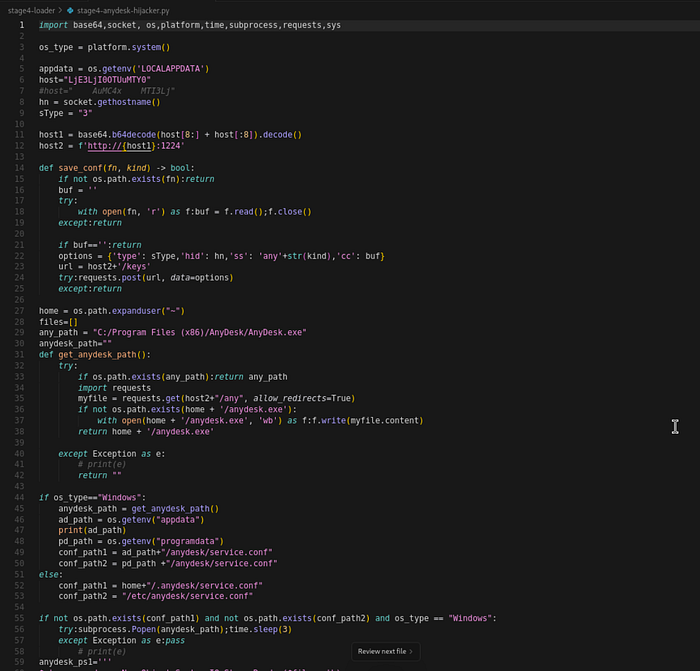
Task: Click 'import requests' inside get_anydesk_path
Action: pyautogui.click(x=114, y=388)
